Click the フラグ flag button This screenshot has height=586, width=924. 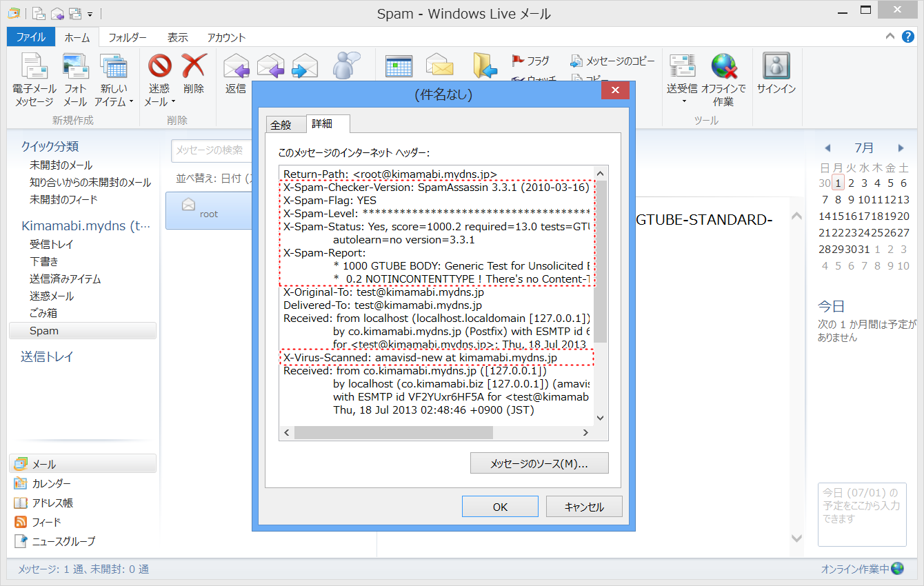coord(530,61)
